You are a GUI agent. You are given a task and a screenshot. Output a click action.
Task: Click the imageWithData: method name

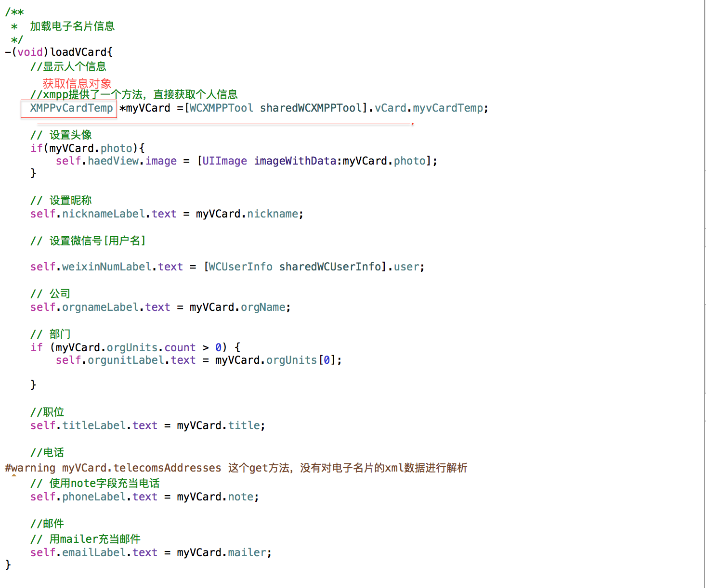pos(298,161)
